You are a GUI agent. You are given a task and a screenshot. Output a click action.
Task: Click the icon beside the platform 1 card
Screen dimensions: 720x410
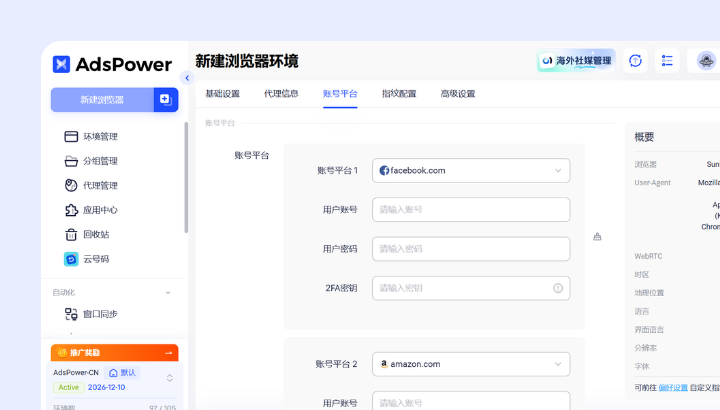pos(597,237)
